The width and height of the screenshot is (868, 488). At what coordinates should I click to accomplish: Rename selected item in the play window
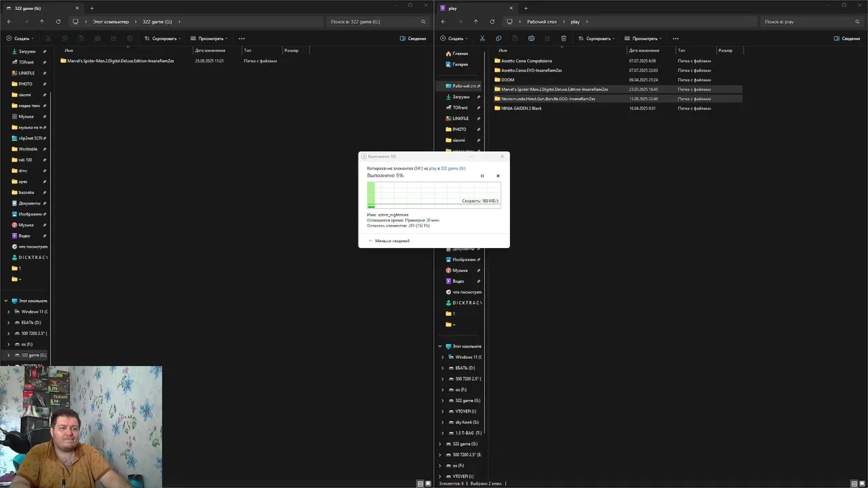[x=531, y=39]
